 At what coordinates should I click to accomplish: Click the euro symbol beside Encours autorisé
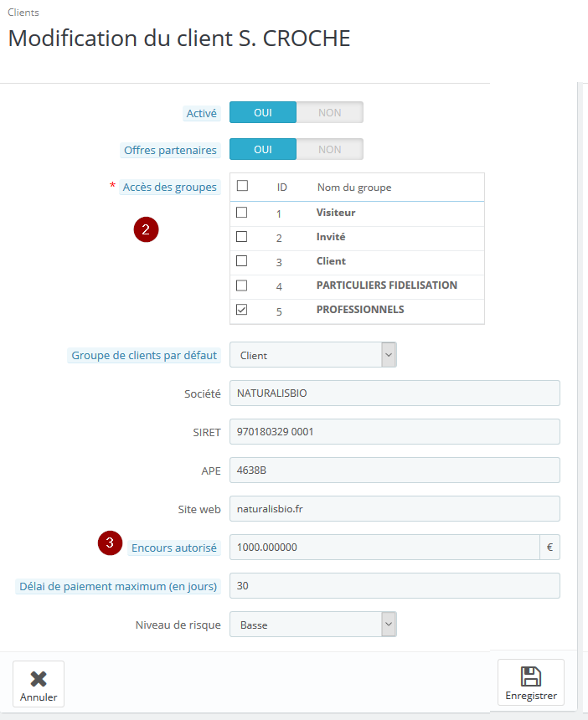[549, 547]
